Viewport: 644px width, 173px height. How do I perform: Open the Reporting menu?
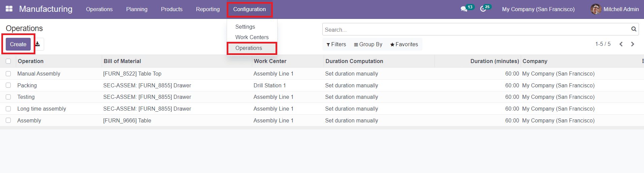(x=207, y=9)
